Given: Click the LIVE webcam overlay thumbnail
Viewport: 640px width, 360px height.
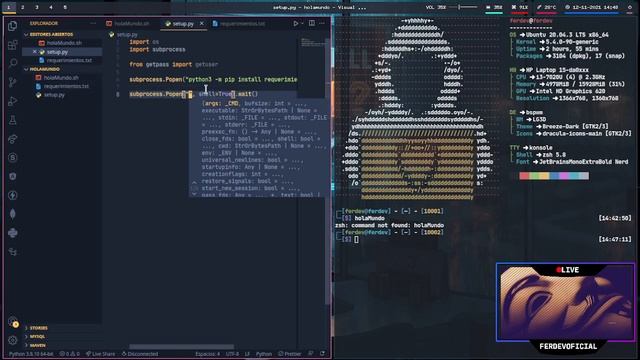Looking at the screenshot, I should tap(565, 302).
